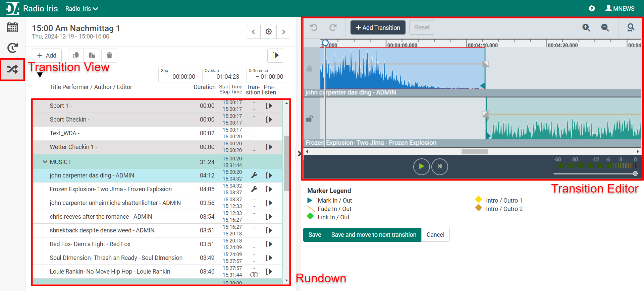644x291 pixels.
Task: Toggle the unlocked padlock on Frozen Explosion track
Action: point(310,119)
